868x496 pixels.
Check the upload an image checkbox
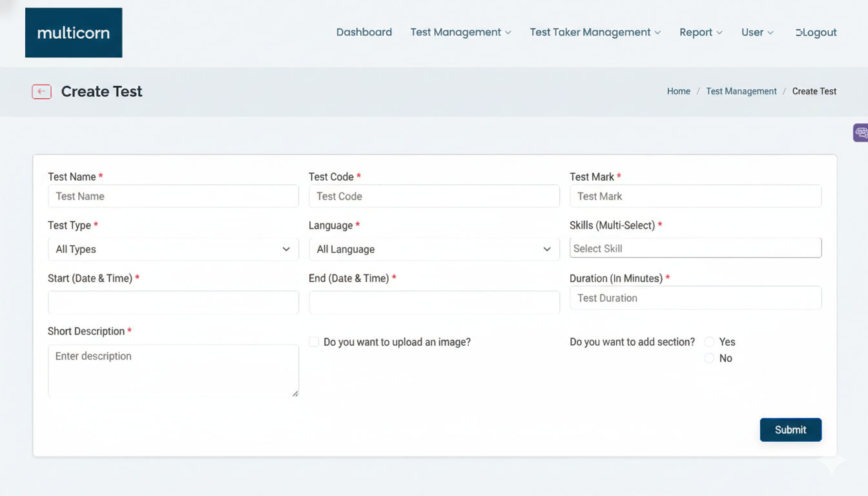(314, 342)
